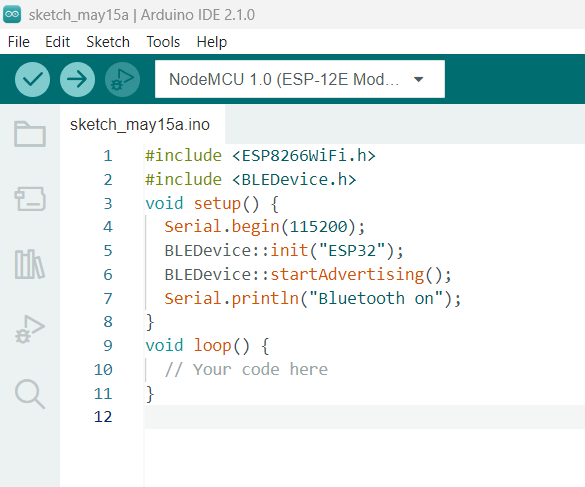Click line number 3 in the gutter

108,204
